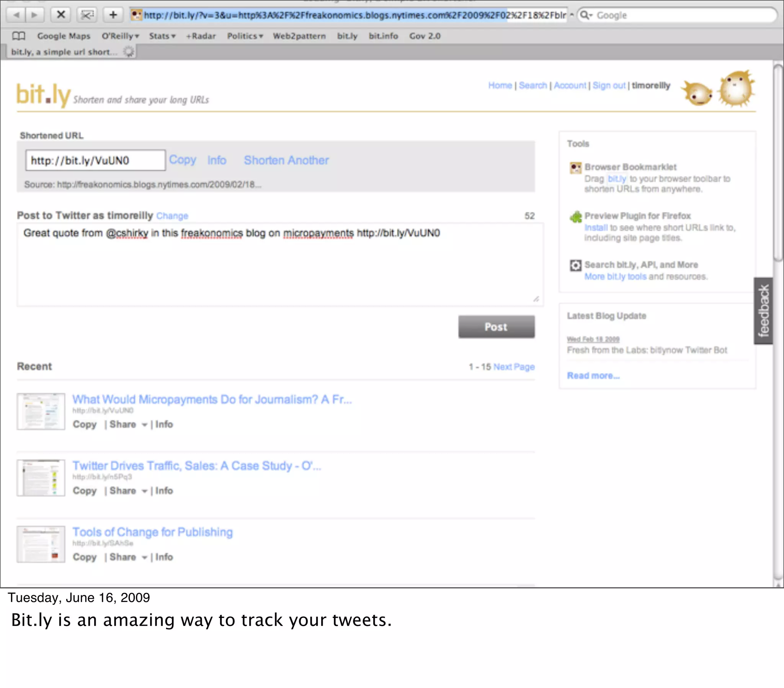Go forward with the browser forward arrow
This screenshot has width=784, height=688.
tap(34, 15)
